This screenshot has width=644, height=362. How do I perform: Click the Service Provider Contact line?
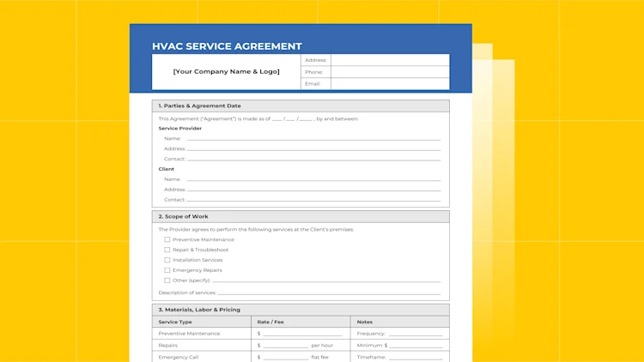point(313,160)
